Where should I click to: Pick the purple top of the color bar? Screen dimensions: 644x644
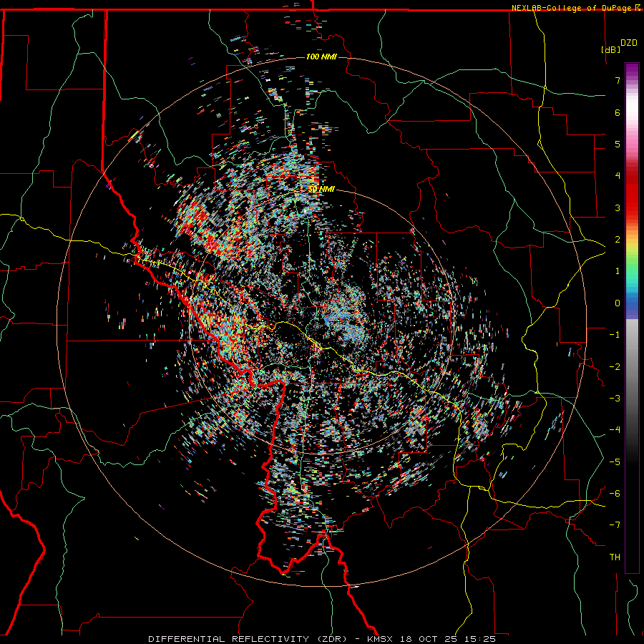point(632,70)
